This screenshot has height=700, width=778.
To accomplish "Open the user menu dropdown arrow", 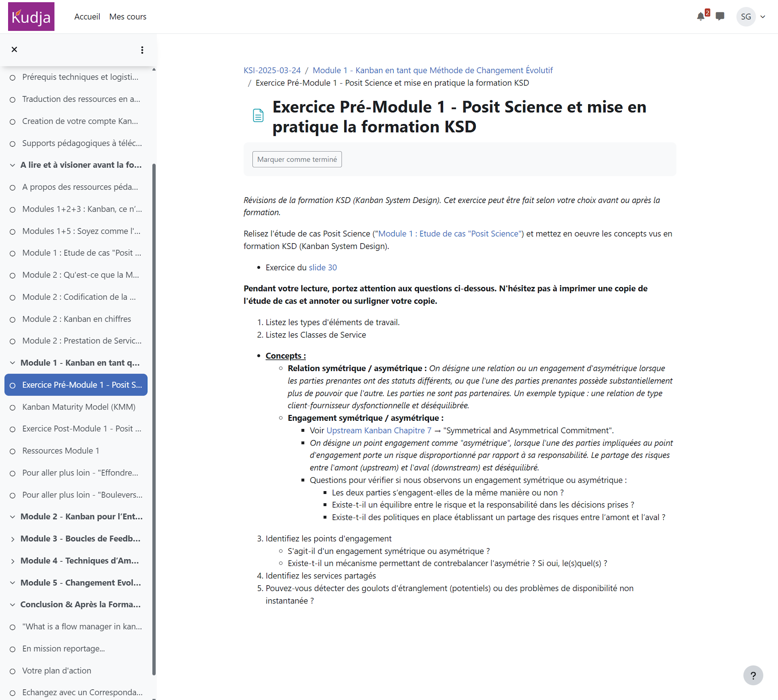I will coord(763,17).
